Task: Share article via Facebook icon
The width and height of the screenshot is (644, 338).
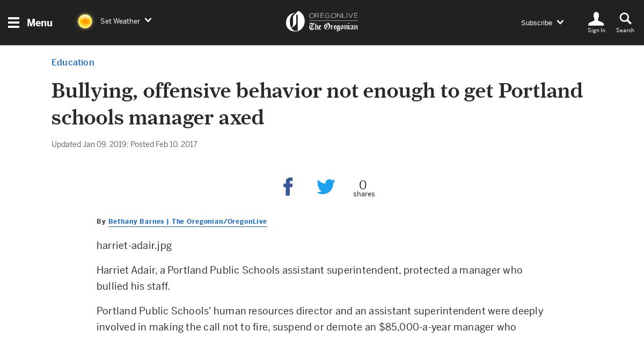Action: (x=288, y=187)
